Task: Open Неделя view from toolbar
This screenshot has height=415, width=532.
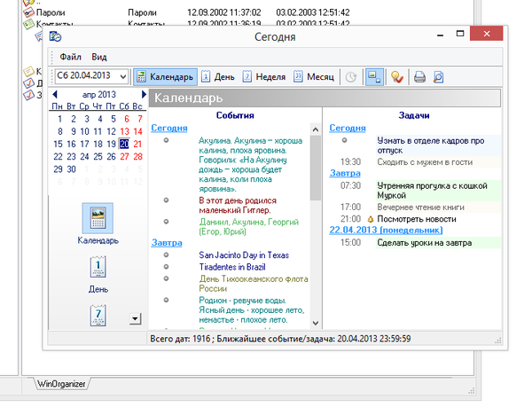Action: click(x=264, y=76)
